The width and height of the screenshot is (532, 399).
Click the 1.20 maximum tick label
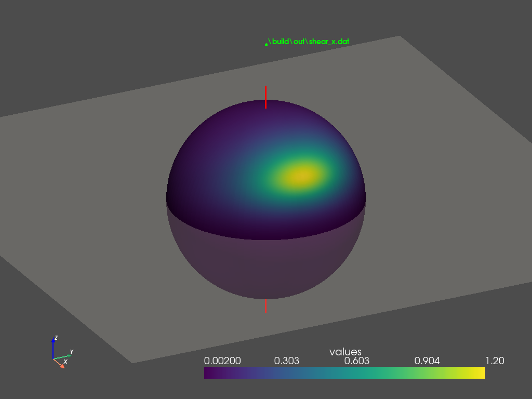pyautogui.click(x=493, y=361)
